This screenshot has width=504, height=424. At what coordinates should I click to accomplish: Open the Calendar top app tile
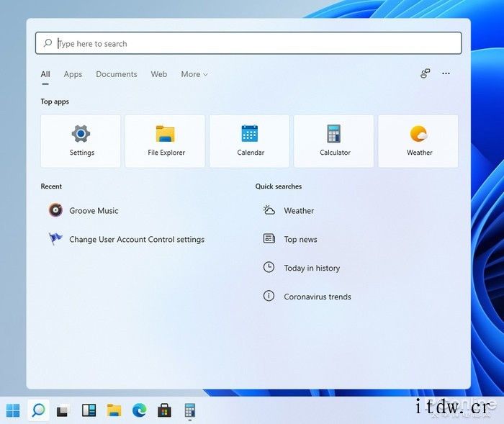point(249,141)
